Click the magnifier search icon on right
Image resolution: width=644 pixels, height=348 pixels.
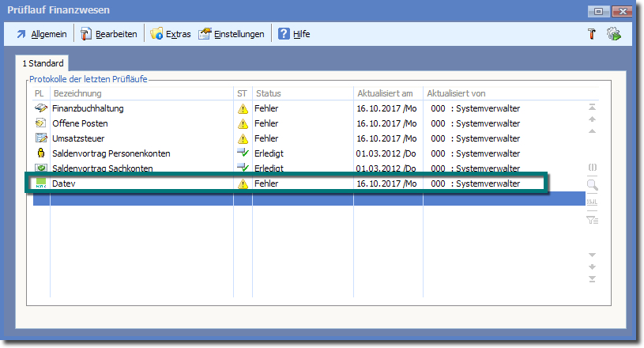click(x=592, y=185)
